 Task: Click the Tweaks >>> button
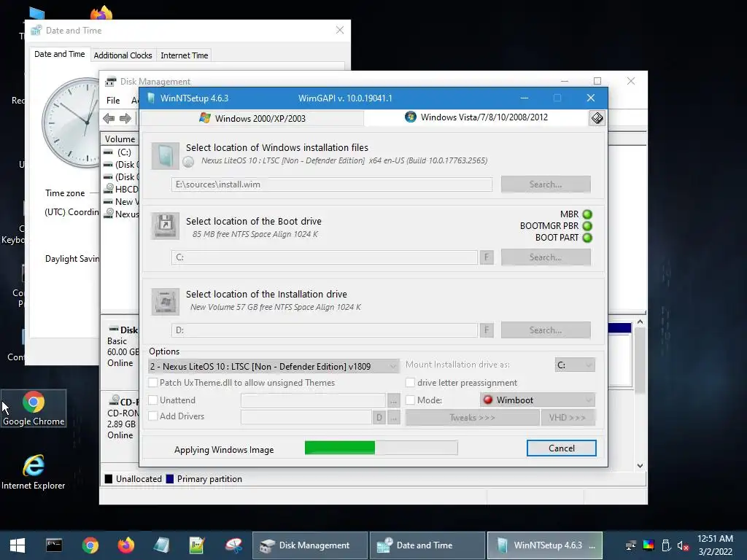(x=472, y=418)
